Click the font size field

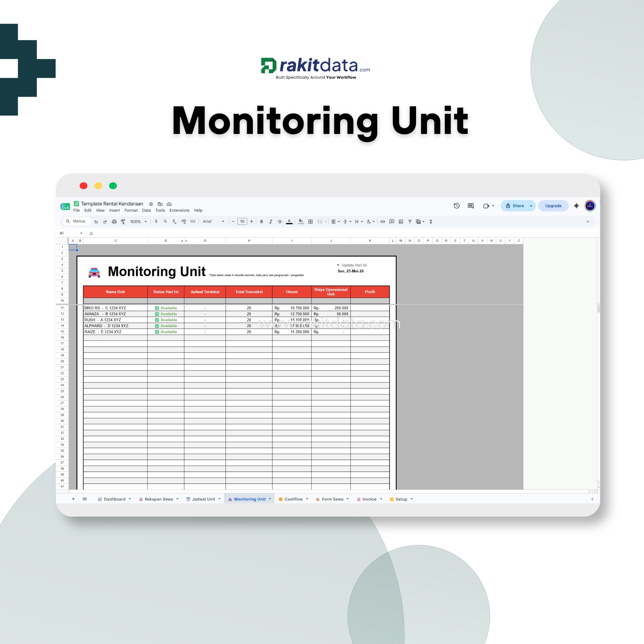pyautogui.click(x=242, y=221)
